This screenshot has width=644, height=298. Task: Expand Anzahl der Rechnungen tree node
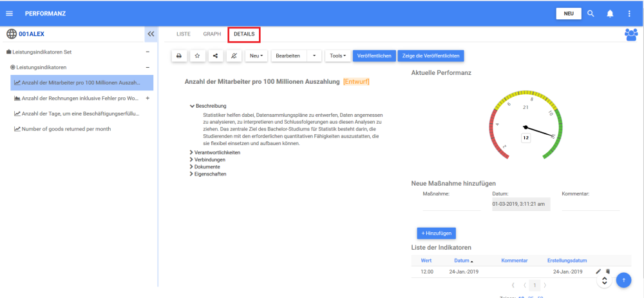pyautogui.click(x=147, y=99)
